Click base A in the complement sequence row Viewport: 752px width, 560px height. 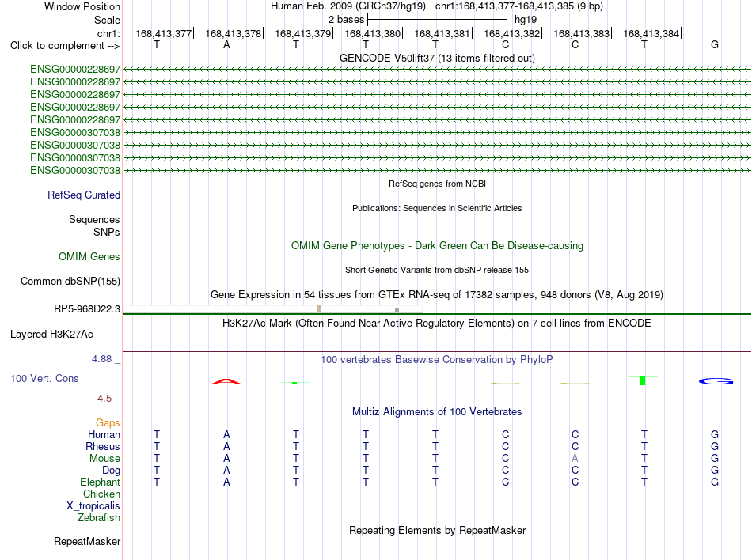click(226, 44)
